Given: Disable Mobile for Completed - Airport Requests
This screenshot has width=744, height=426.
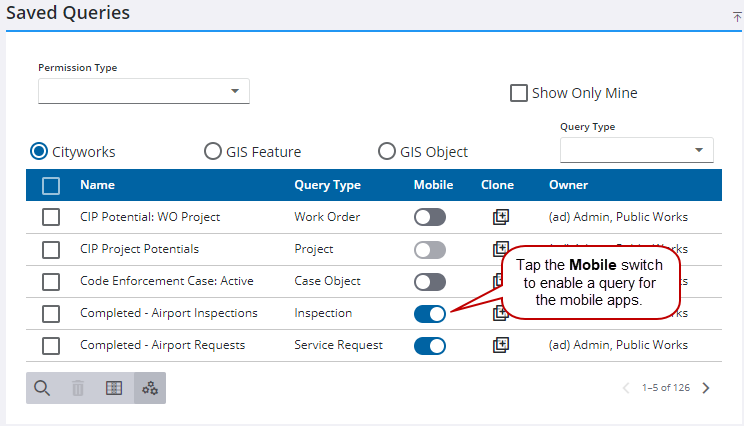Looking at the screenshot, I should [x=430, y=346].
